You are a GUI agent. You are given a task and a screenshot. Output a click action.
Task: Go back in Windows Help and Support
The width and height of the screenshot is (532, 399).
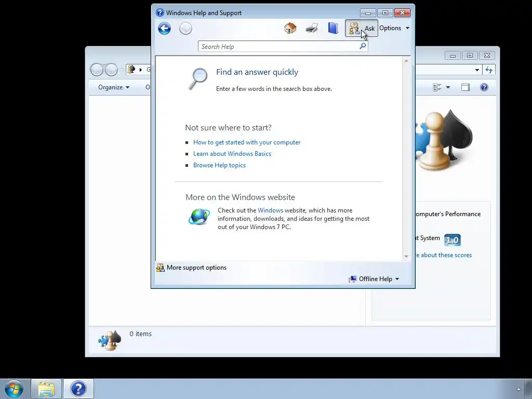coord(164,29)
